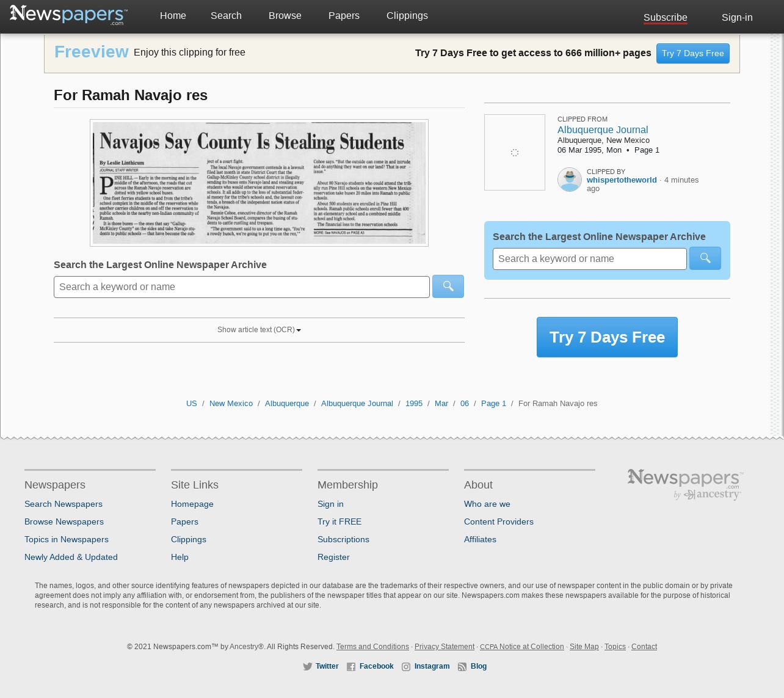Open Register footer link

[x=333, y=557]
